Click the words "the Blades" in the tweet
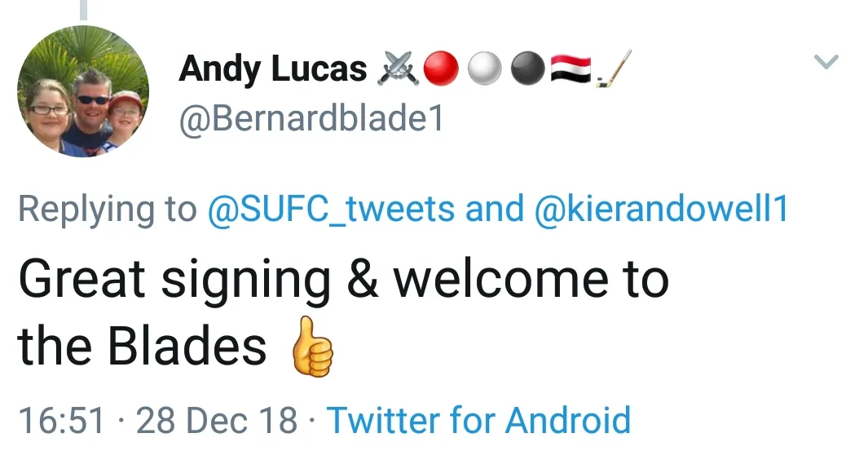 tap(143, 347)
